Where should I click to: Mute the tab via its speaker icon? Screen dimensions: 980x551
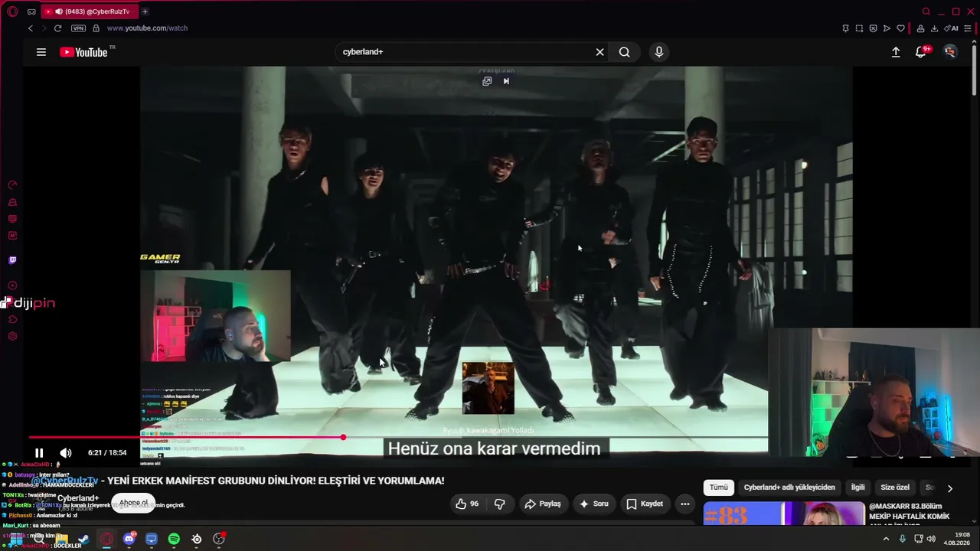point(59,11)
